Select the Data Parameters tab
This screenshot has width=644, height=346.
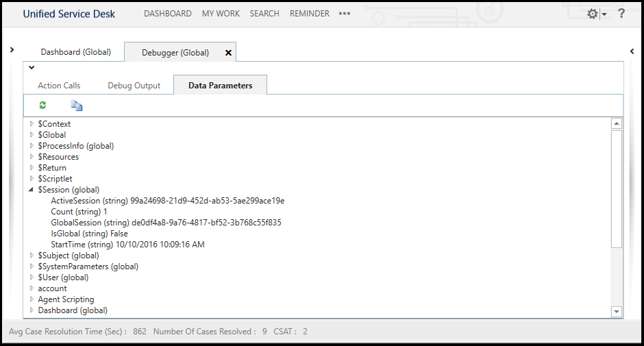[220, 86]
